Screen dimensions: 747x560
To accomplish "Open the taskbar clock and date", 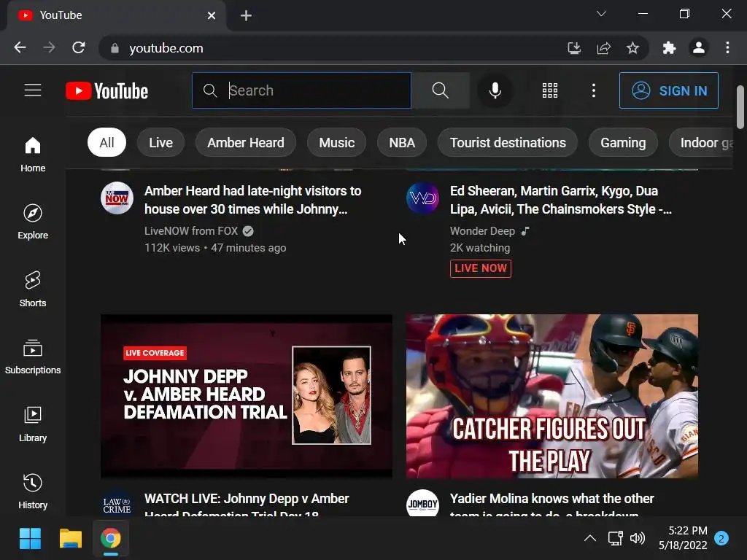I will [683, 538].
